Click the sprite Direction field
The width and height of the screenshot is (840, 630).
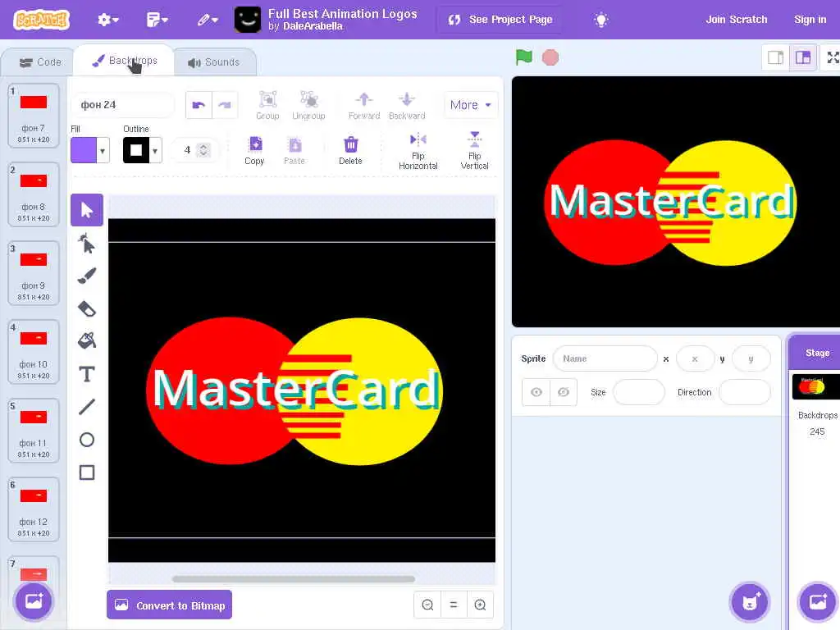745,392
